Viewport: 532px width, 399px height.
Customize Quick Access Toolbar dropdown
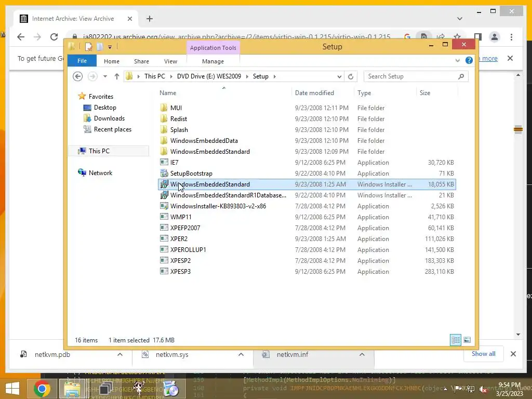(110, 47)
